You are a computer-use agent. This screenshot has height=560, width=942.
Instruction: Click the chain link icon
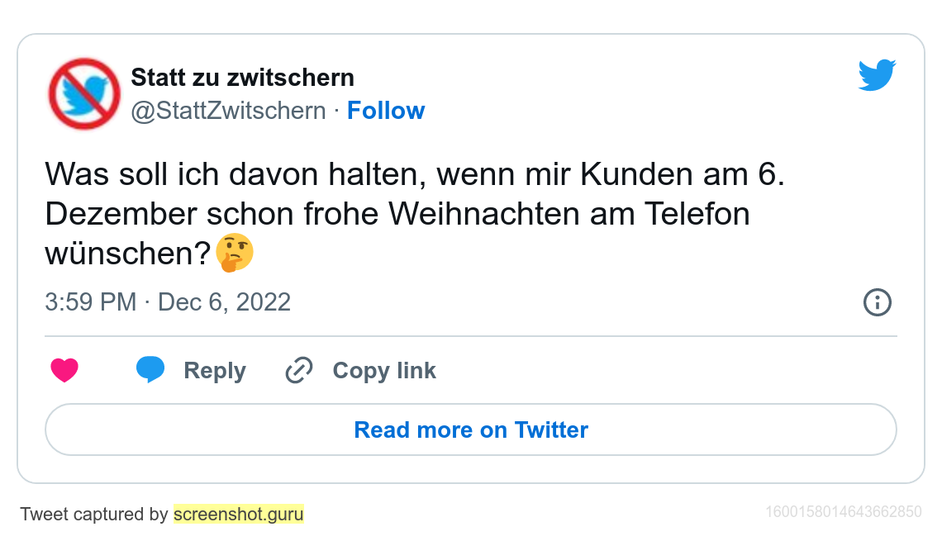tap(298, 371)
